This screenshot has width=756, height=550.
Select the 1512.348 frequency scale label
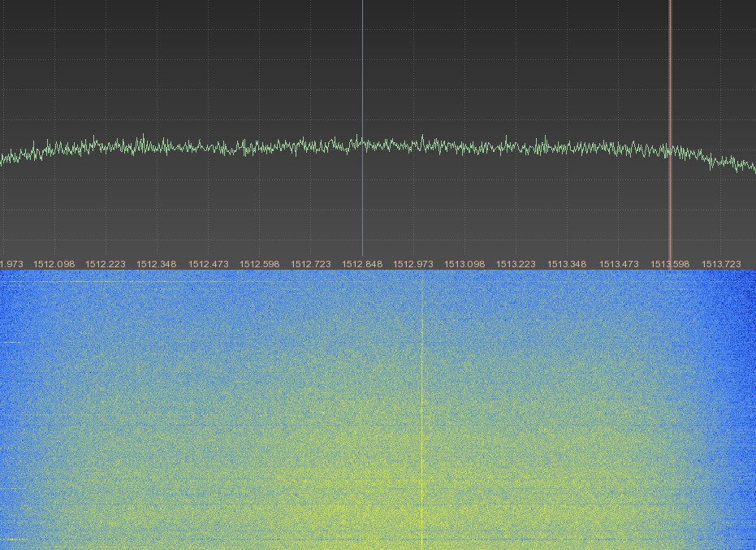coord(157,264)
